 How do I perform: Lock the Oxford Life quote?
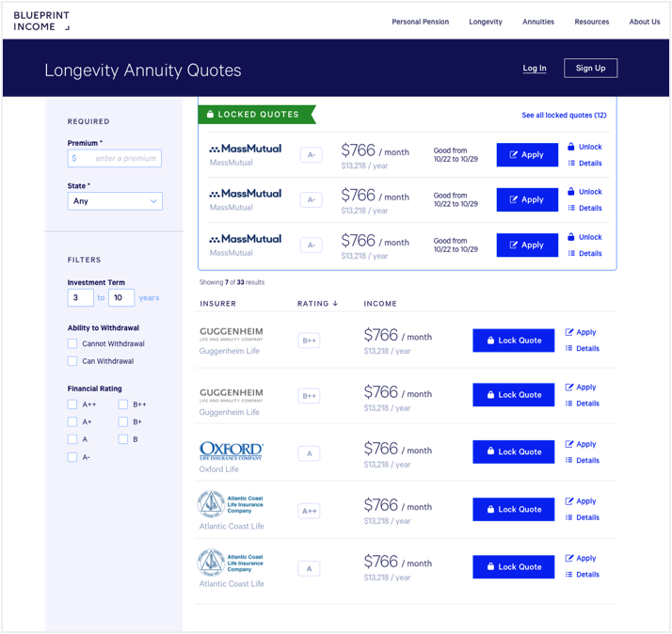tap(514, 452)
